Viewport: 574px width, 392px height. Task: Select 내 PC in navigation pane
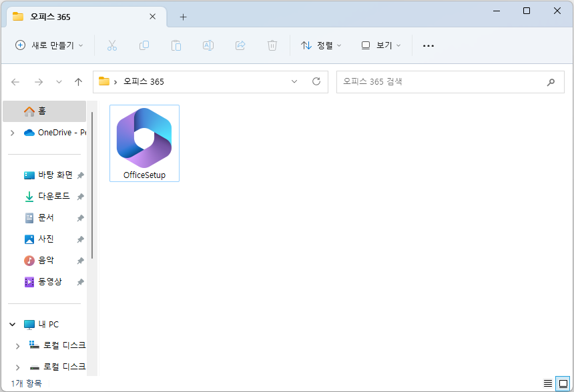41,325
